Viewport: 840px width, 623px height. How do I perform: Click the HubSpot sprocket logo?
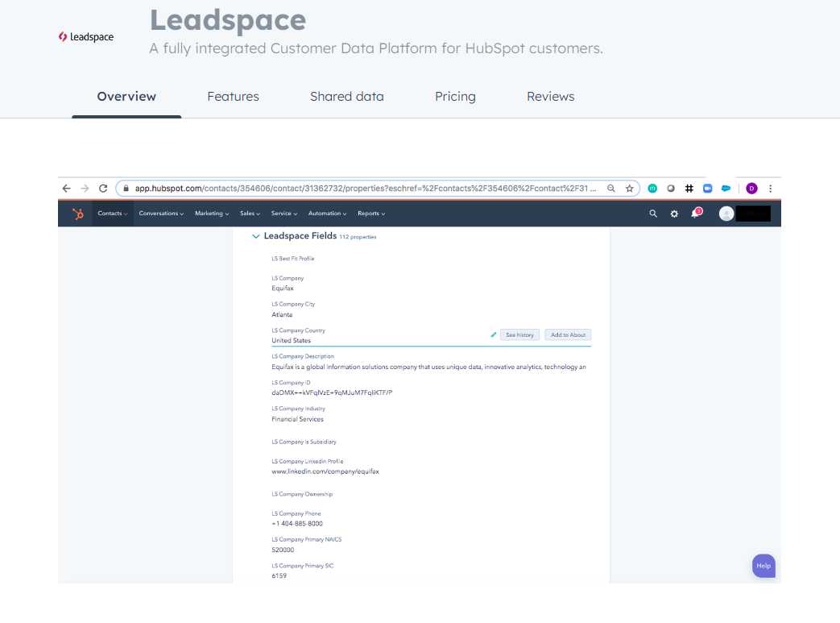[x=78, y=214]
